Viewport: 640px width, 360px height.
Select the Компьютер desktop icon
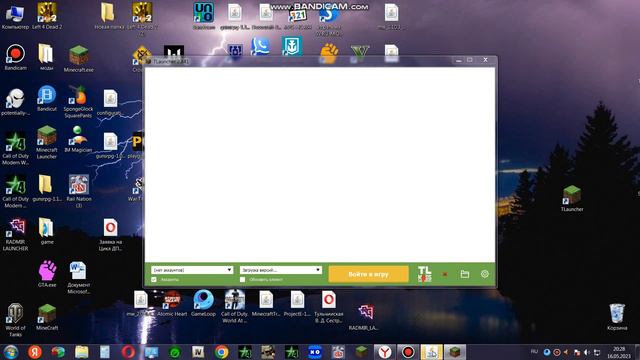[x=15, y=16]
